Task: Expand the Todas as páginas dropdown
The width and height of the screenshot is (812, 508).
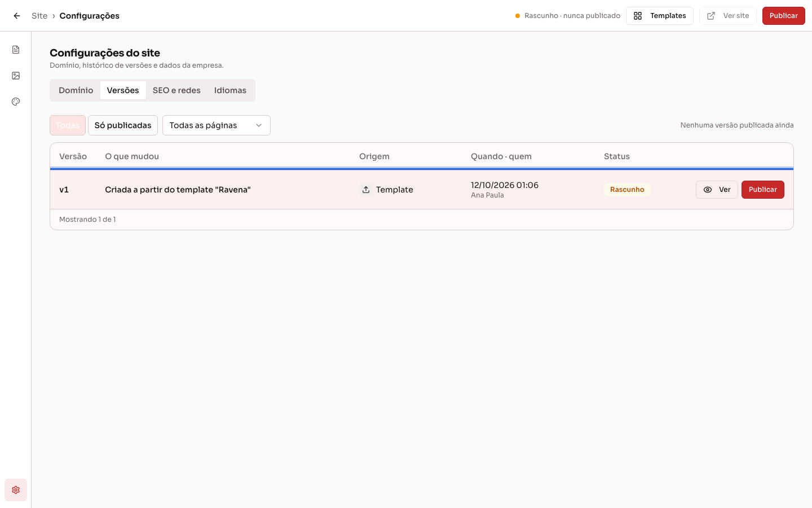Action: pyautogui.click(x=217, y=125)
